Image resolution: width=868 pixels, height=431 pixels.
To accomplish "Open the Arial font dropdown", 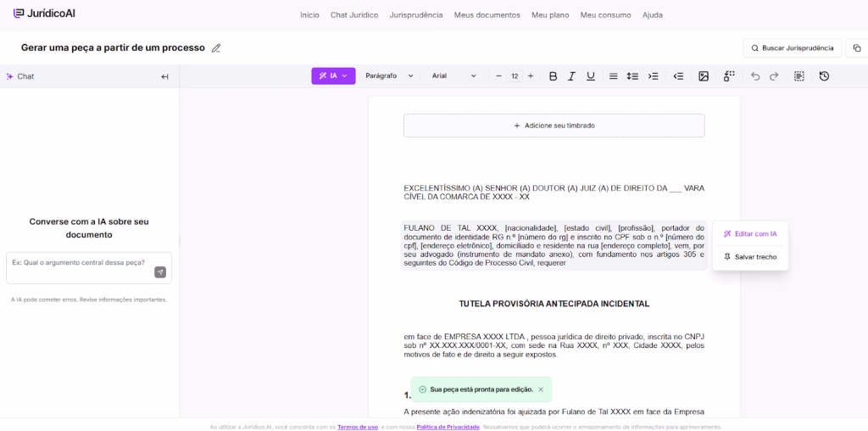I will click(x=454, y=76).
